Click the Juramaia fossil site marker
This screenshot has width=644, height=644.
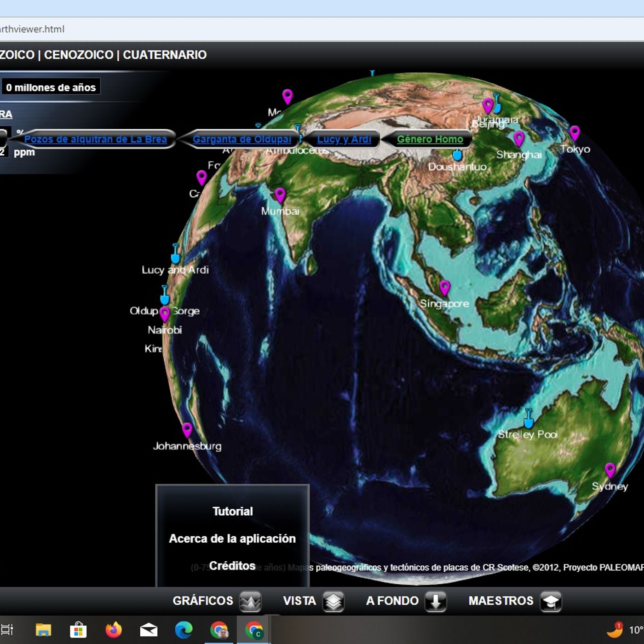point(496,103)
